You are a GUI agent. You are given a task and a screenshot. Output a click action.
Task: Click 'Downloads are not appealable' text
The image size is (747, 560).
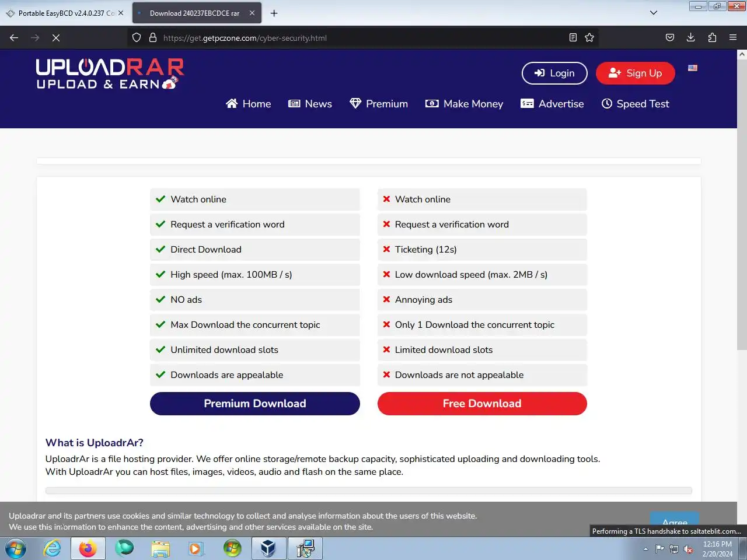459,375
